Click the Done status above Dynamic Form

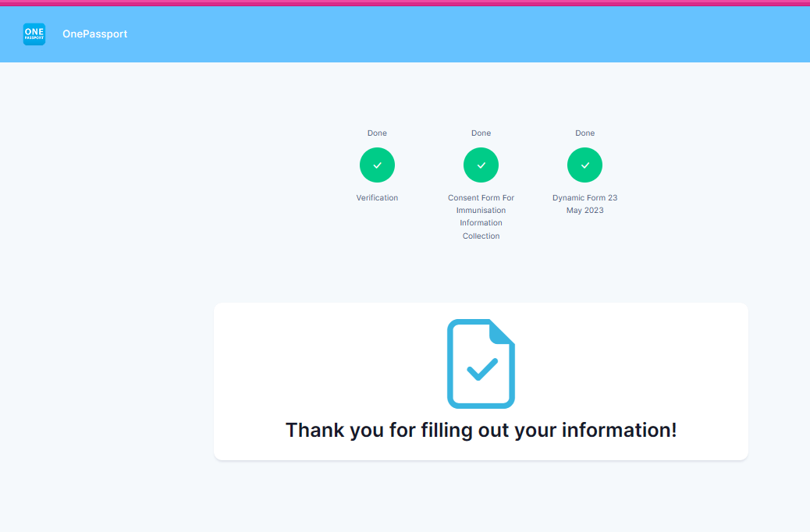tap(584, 133)
